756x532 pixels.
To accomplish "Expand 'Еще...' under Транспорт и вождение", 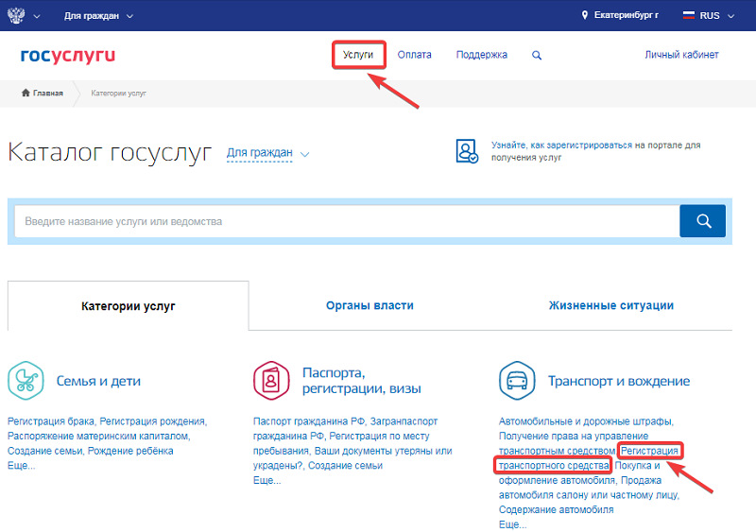I will [512, 524].
